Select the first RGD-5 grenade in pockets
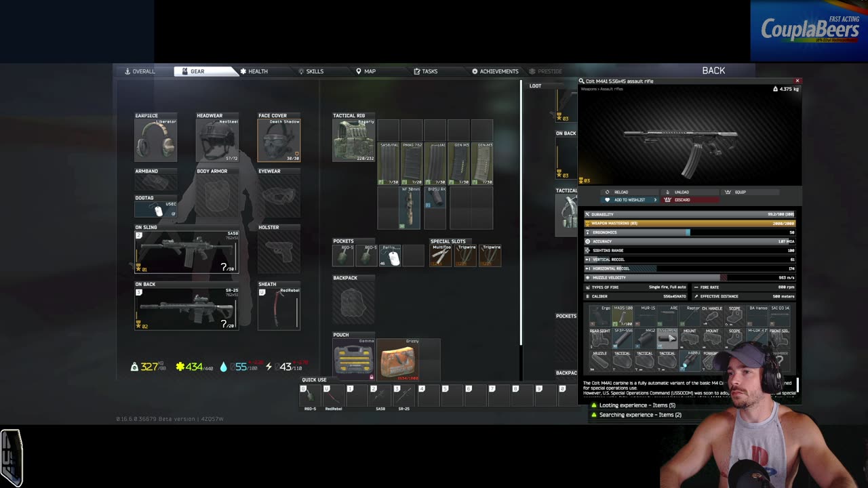 pyautogui.click(x=344, y=256)
